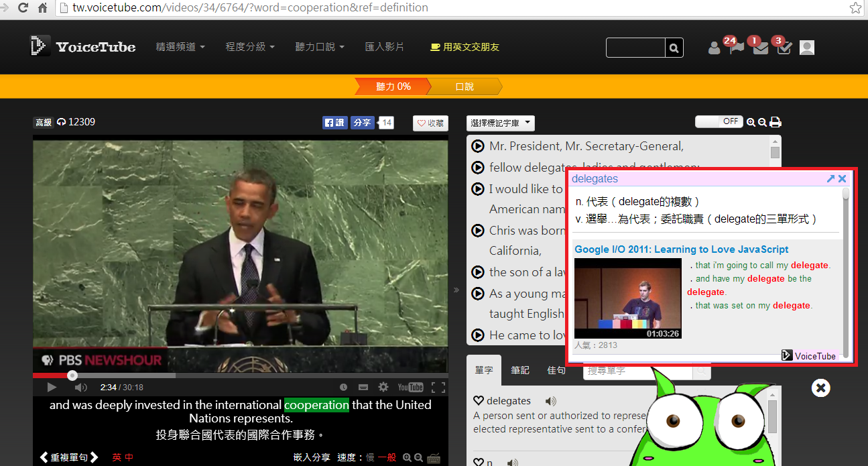Click the search magnifier button in header

[674, 48]
